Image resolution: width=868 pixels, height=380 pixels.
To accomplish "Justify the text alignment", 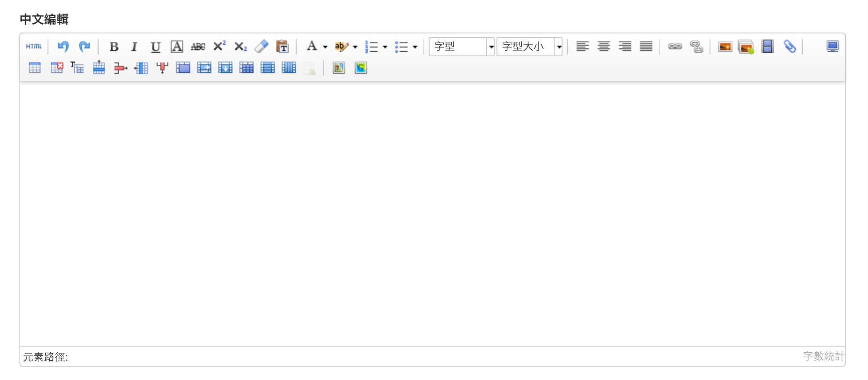I will 646,46.
